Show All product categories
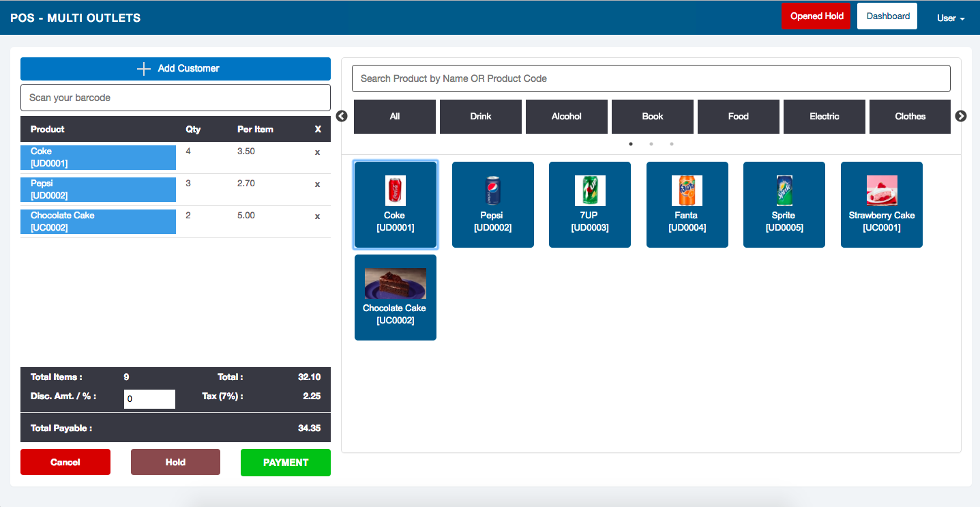Viewport: 980px width, 507px height. pos(395,117)
